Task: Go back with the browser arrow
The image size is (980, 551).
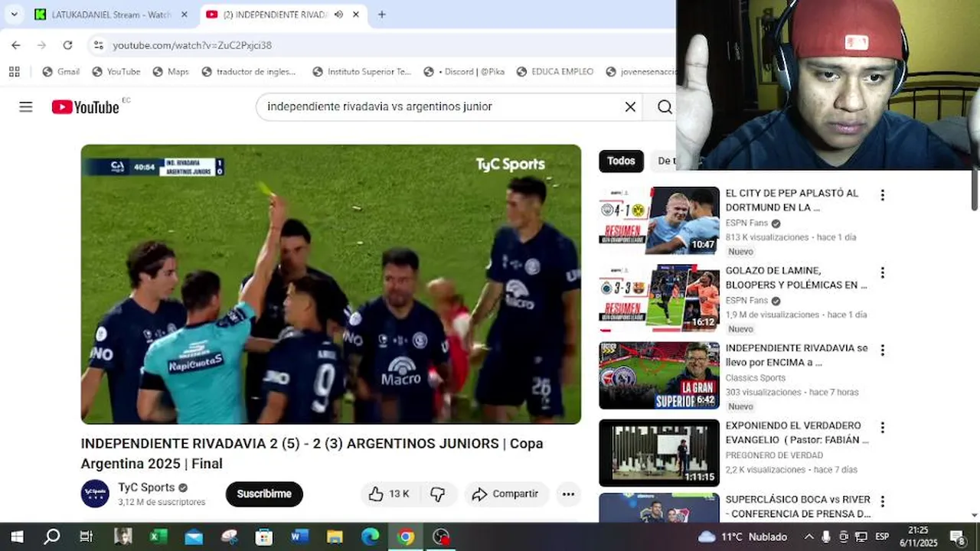Action: pos(16,45)
